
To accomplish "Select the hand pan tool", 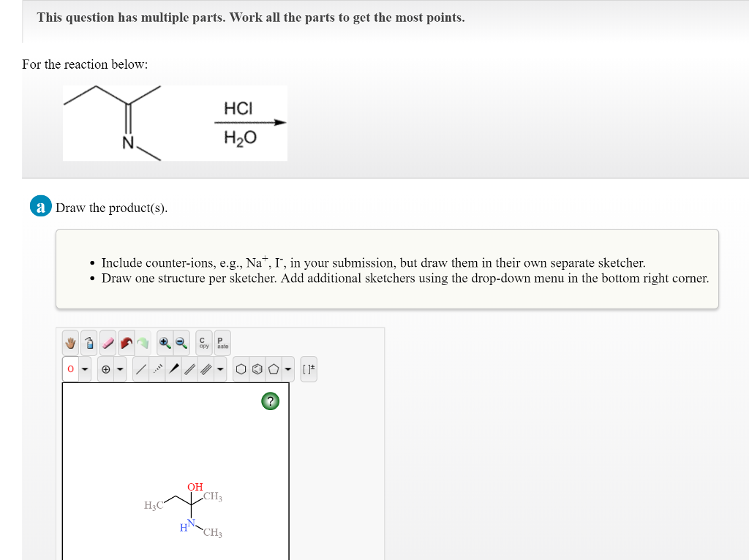I will (x=69, y=342).
